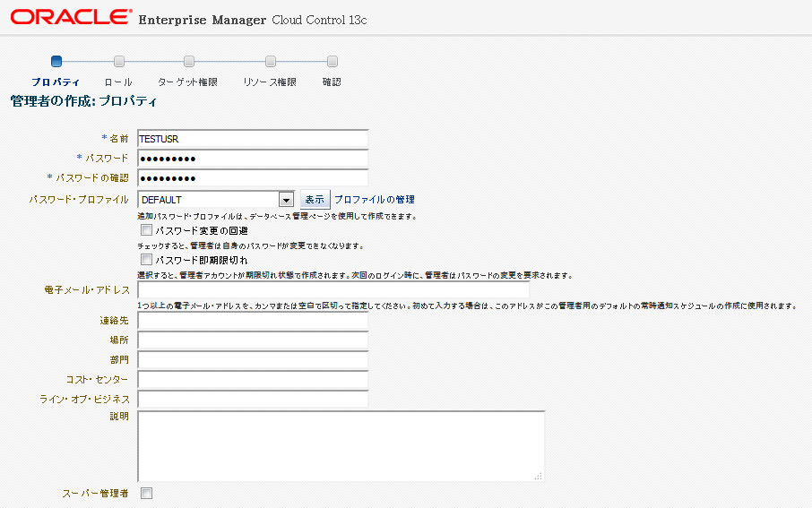This screenshot has width=812, height=508.
Task: Enable the パスワード変更の回避 checkbox
Action: click(147, 230)
